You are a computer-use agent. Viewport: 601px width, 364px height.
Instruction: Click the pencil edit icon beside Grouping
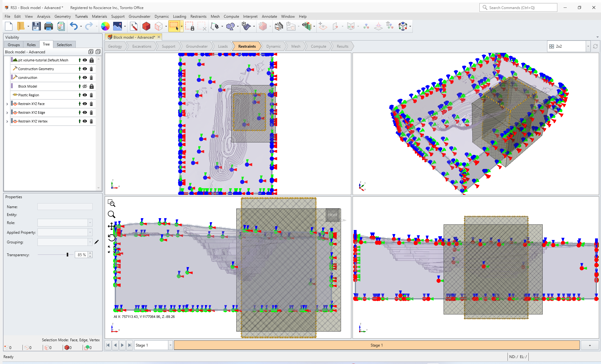point(97,242)
